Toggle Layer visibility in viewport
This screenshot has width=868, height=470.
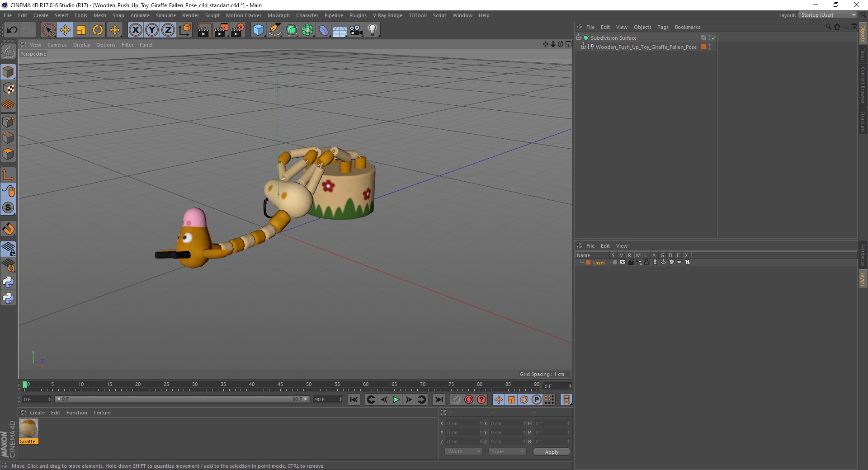pyautogui.click(x=623, y=263)
